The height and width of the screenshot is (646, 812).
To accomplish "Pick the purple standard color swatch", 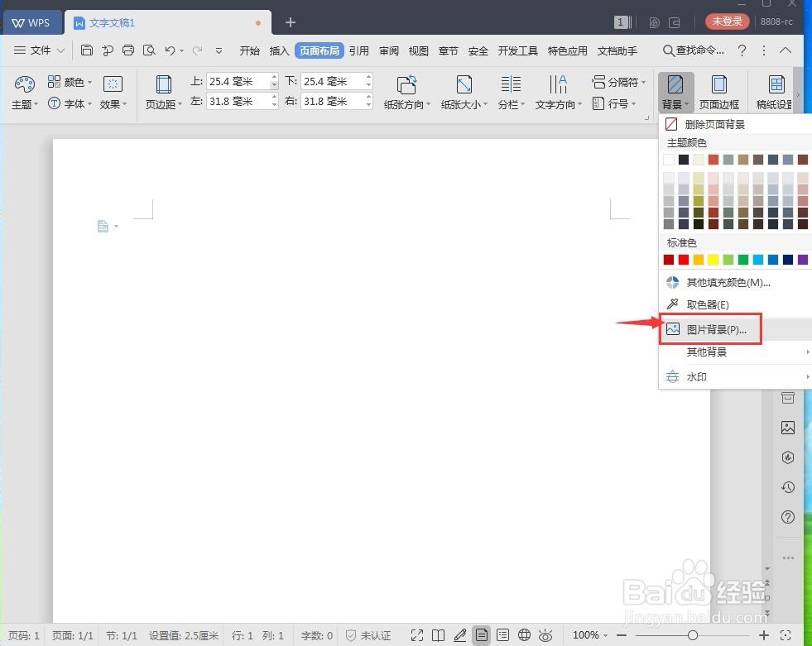I will [x=803, y=260].
